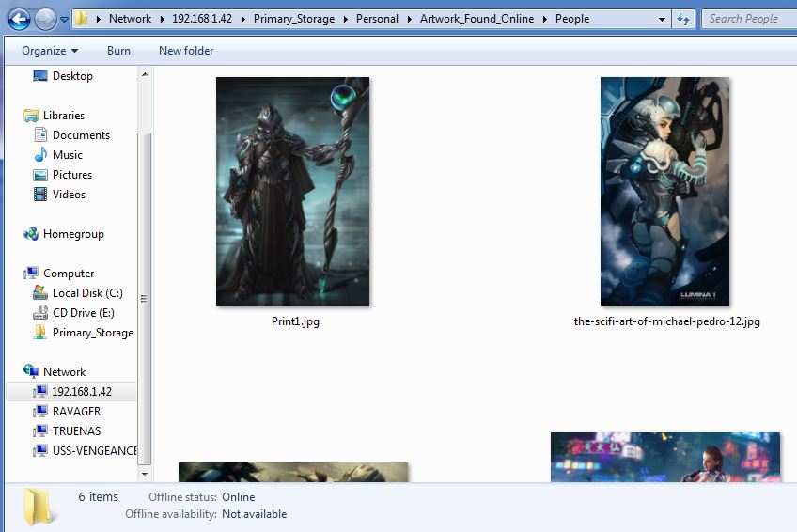Screen dimensions: 797x532
Task: Select the USS-VENGEANCE network computer
Action: (95, 451)
